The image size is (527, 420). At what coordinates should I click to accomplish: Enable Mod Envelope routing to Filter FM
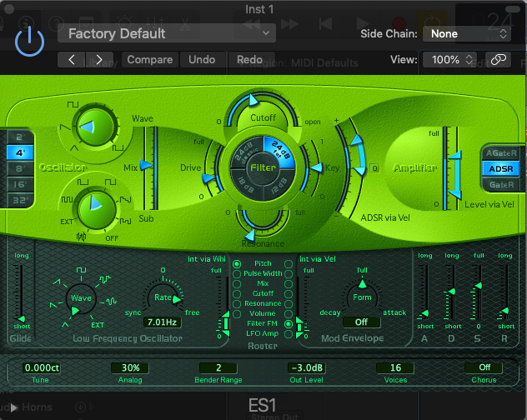point(289,324)
